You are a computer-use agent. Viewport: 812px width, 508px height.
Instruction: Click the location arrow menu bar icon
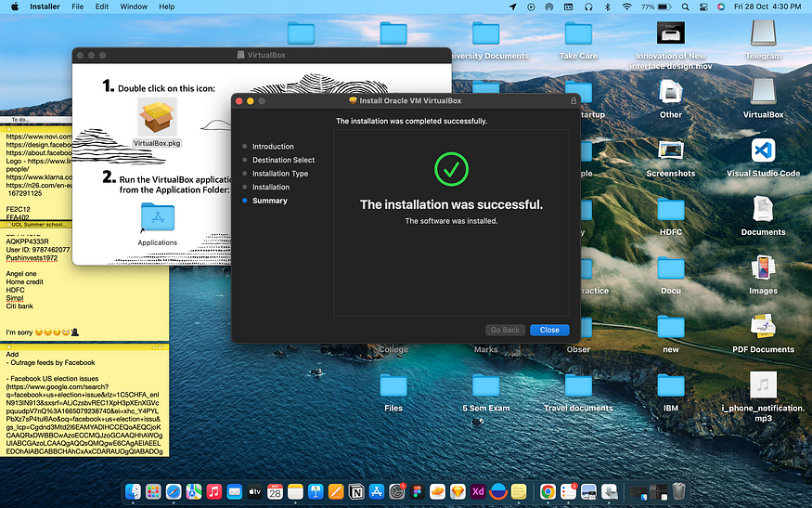pos(512,7)
